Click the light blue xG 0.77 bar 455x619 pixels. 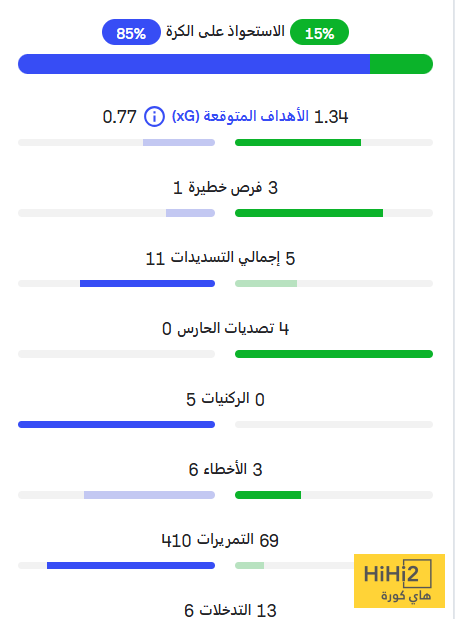tap(179, 143)
